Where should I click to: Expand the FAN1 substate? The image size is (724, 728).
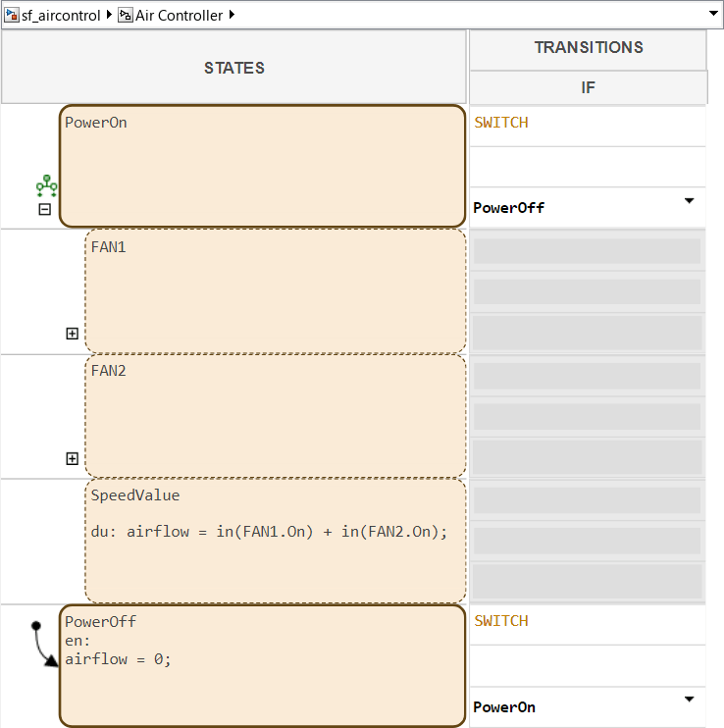72,334
